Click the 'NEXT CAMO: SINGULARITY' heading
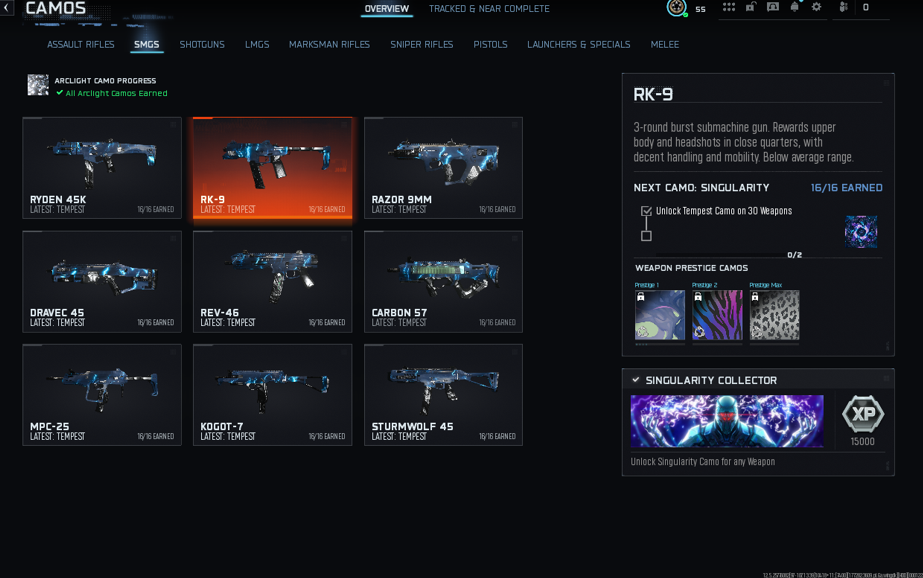 [x=701, y=188]
